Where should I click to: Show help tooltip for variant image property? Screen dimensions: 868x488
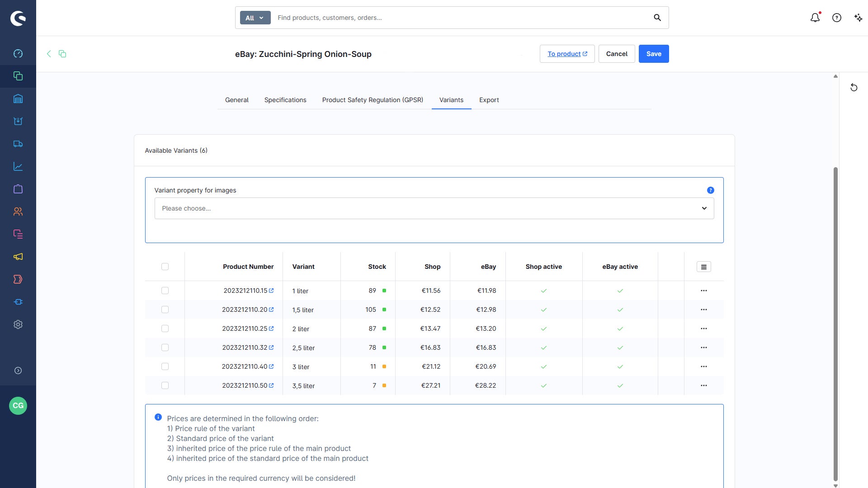pos(711,190)
